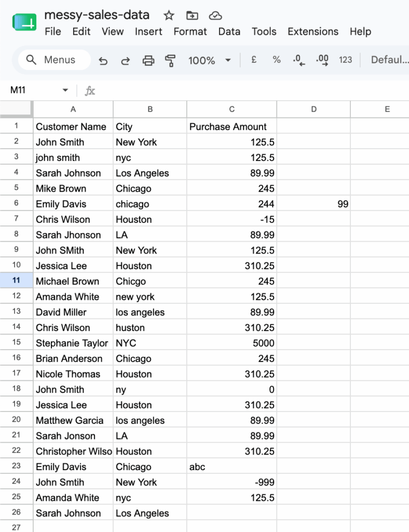Open the Insert menu
Screen dimensions: 409x532
[148, 32]
